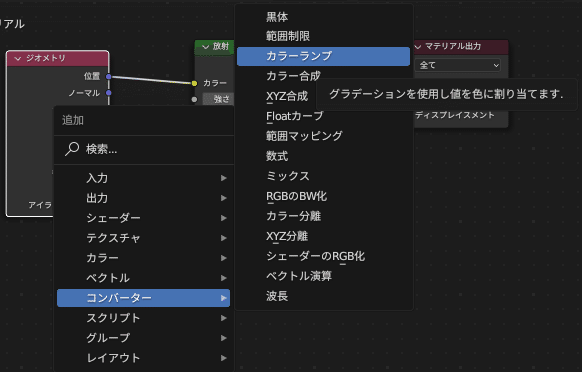Select コンバーター category
The height and width of the screenshot is (372, 582).
[x=143, y=298]
